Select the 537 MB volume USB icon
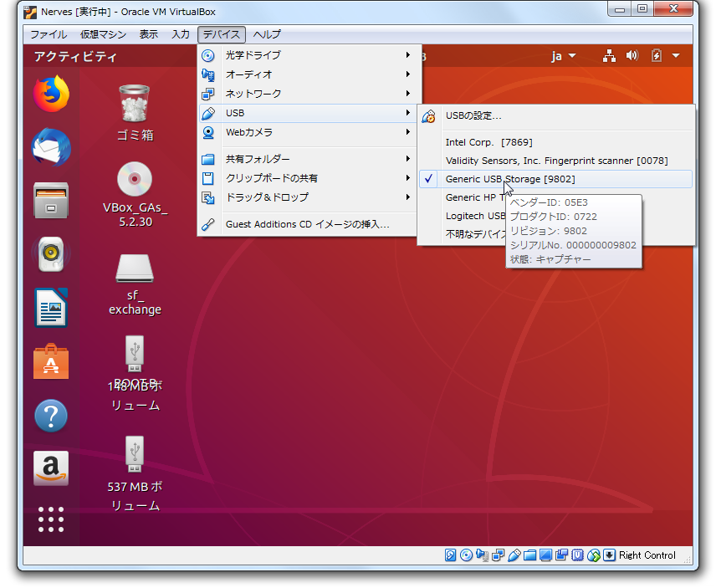This screenshot has width=716, height=588. click(x=135, y=474)
